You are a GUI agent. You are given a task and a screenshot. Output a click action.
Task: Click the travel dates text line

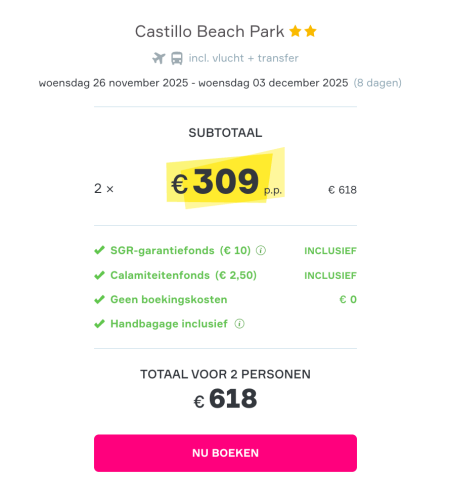click(x=193, y=83)
